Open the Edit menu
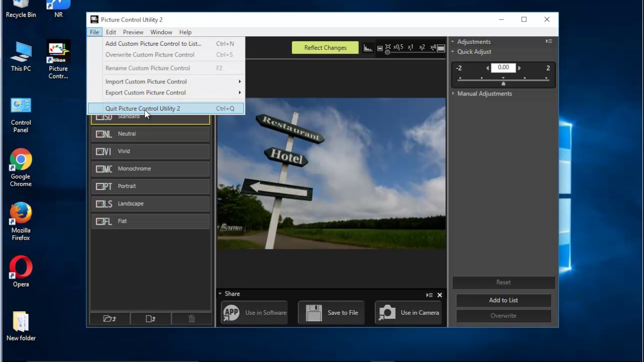The width and height of the screenshot is (644, 362). (x=111, y=32)
